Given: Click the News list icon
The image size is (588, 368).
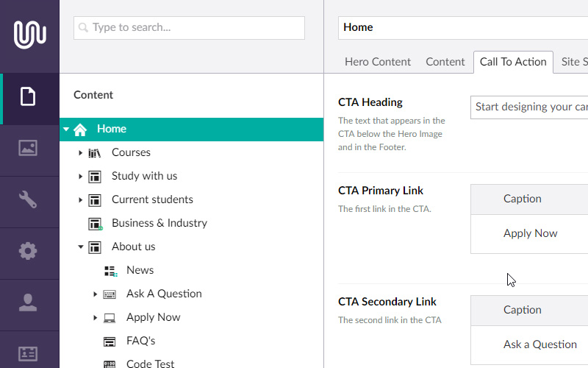Looking at the screenshot, I should coord(110,271).
